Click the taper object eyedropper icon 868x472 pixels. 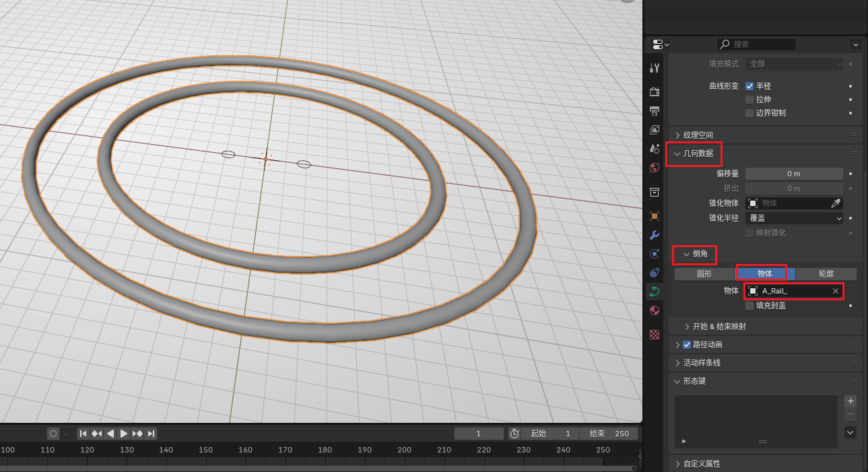tap(836, 203)
